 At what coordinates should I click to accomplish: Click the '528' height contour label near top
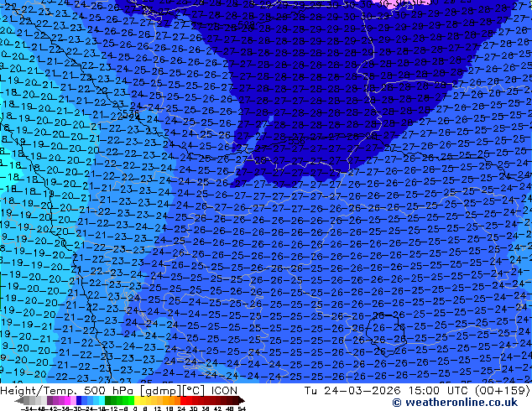[247, 25]
